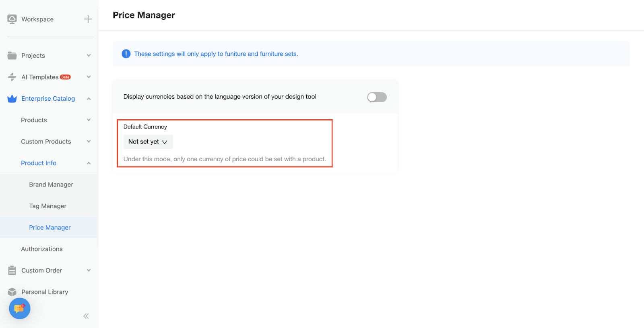Image resolution: width=644 pixels, height=328 pixels.
Task: Click the Workspace cloud icon
Action: (12, 19)
